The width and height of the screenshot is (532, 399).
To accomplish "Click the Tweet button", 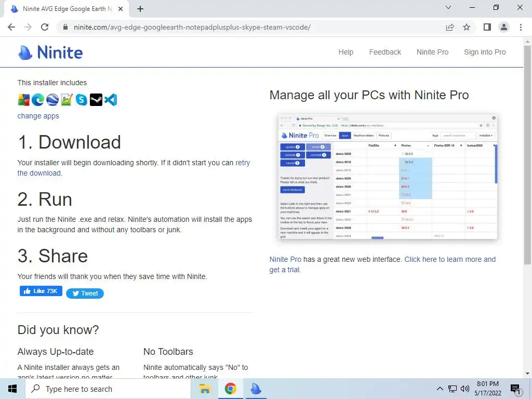I will click(x=85, y=294).
